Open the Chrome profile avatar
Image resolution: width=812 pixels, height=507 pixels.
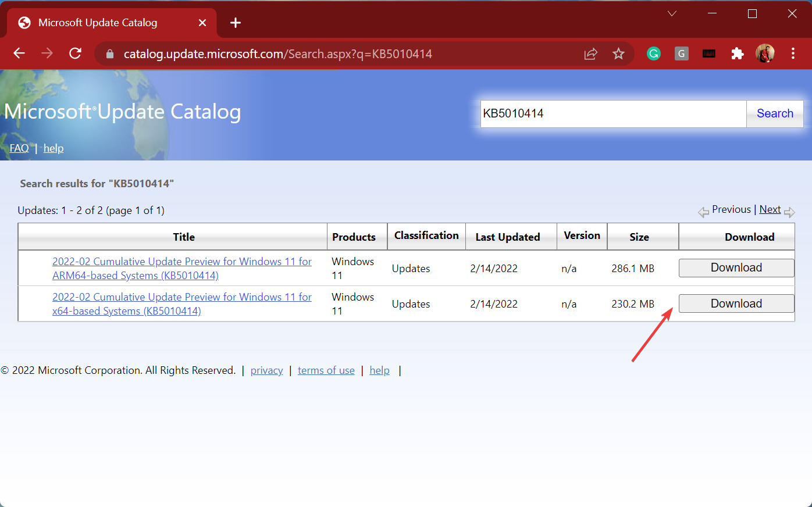[x=765, y=53]
